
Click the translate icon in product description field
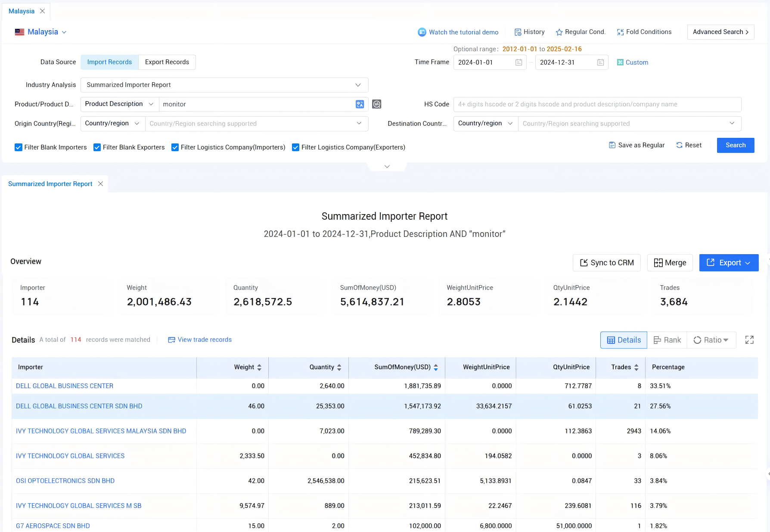[x=360, y=104]
